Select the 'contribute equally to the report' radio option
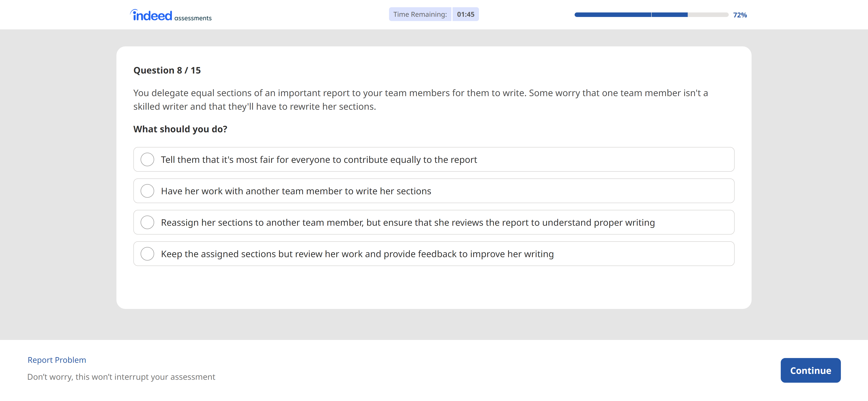This screenshot has height=401, width=868. (x=147, y=159)
